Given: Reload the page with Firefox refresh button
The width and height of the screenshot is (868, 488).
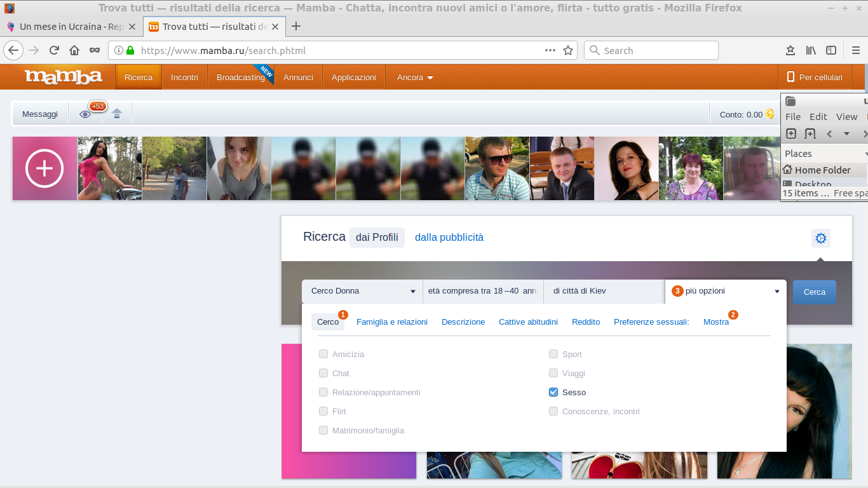Looking at the screenshot, I should click(x=54, y=50).
